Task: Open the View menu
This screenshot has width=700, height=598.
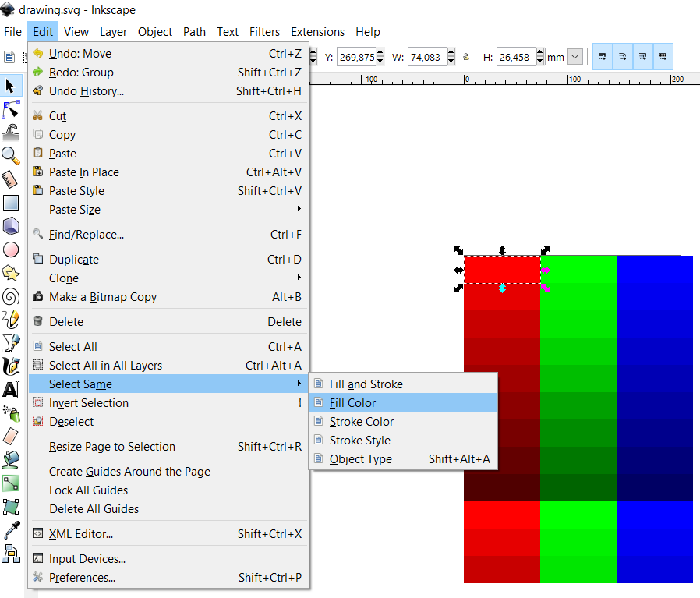Action: (x=76, y=32)
